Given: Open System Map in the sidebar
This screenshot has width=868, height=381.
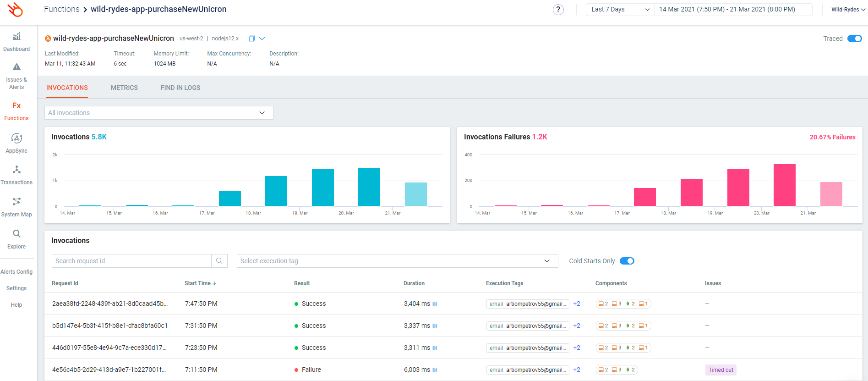Looking at the screenshot, I should point(16,208).
